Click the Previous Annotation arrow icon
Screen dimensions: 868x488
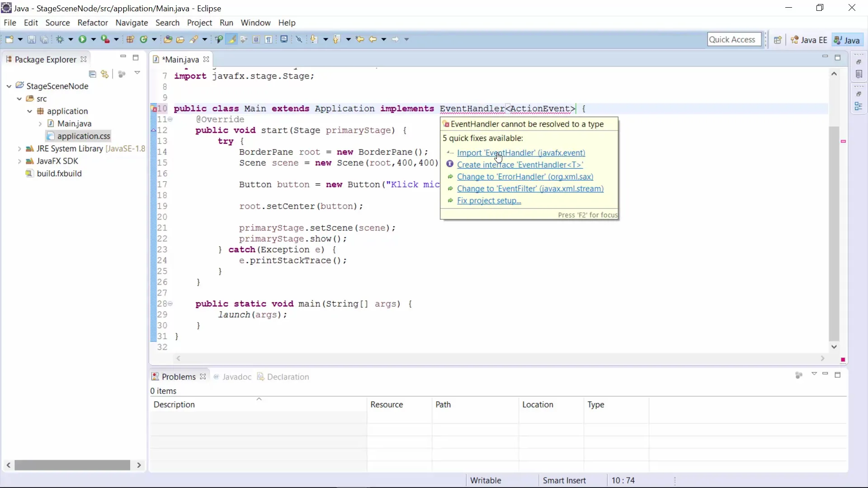pyautogui.click(x=336, y=39)
